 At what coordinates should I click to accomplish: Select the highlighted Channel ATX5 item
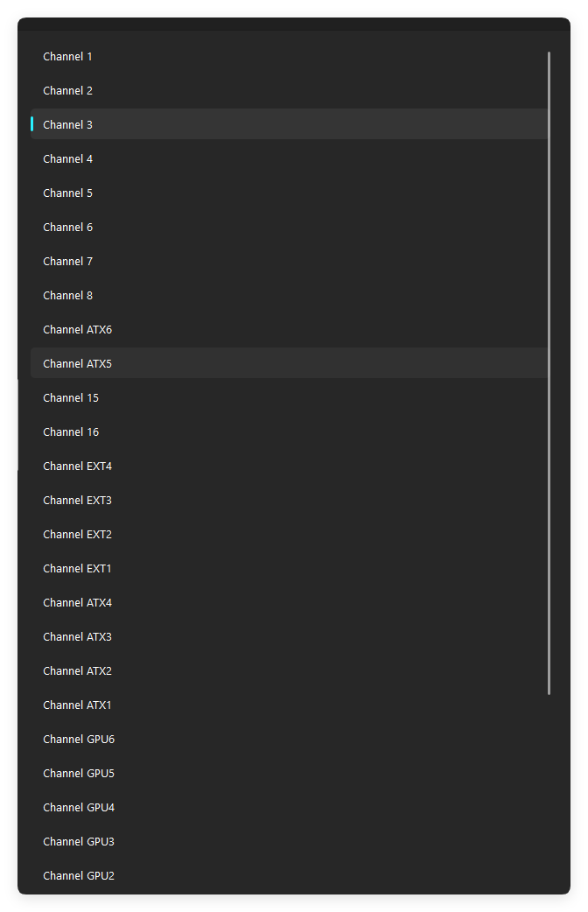pyautogui.click(x=290, y=363)
